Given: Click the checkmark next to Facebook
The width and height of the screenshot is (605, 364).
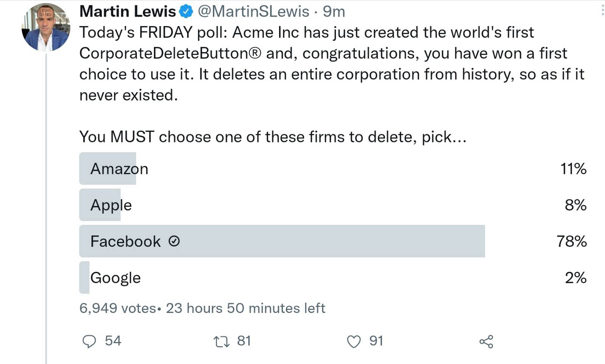Looking at the screenshot, I should coord(174,241).
